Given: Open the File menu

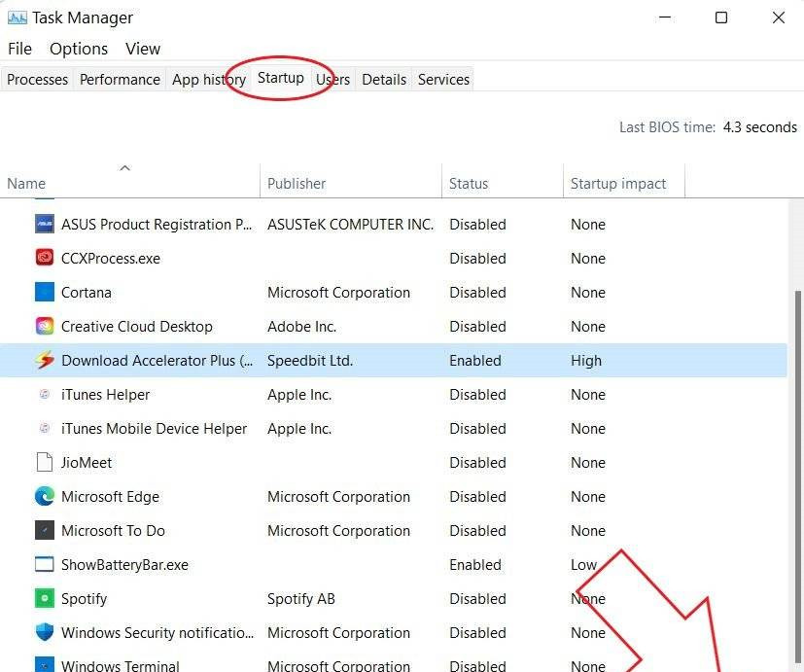Looking at the screenshot, I should [18, 48].
